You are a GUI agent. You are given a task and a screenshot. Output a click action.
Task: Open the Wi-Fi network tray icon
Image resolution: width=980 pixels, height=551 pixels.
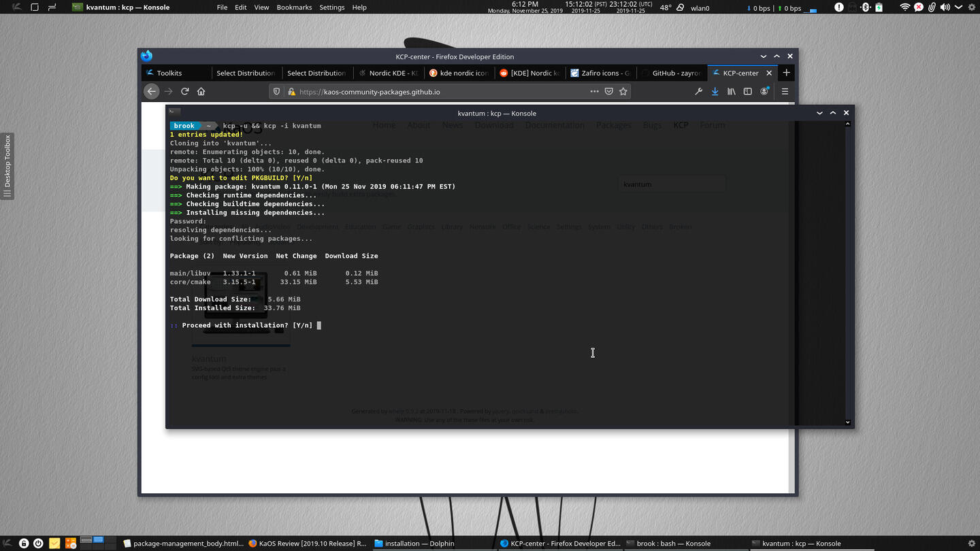pyautogui.click(x=904, y=7)
